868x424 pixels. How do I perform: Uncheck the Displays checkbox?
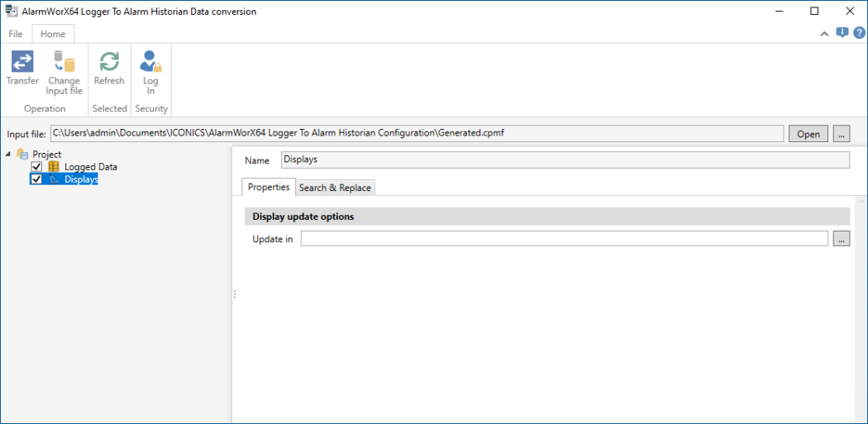36,179
